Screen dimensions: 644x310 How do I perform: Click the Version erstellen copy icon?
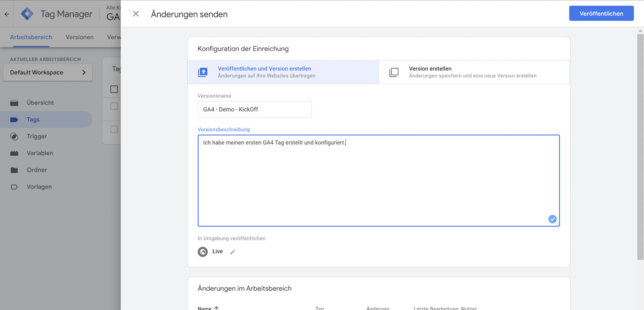click(394, 72)
